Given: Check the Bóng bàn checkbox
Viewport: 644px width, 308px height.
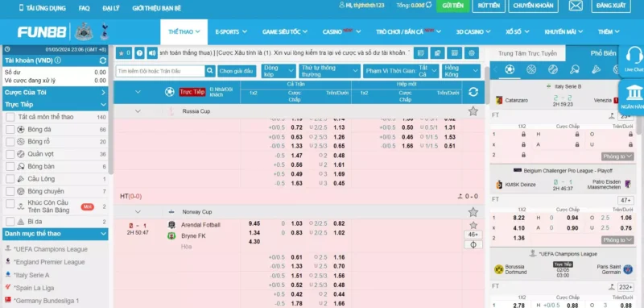Looking at the screenshot, I should 10,167.
